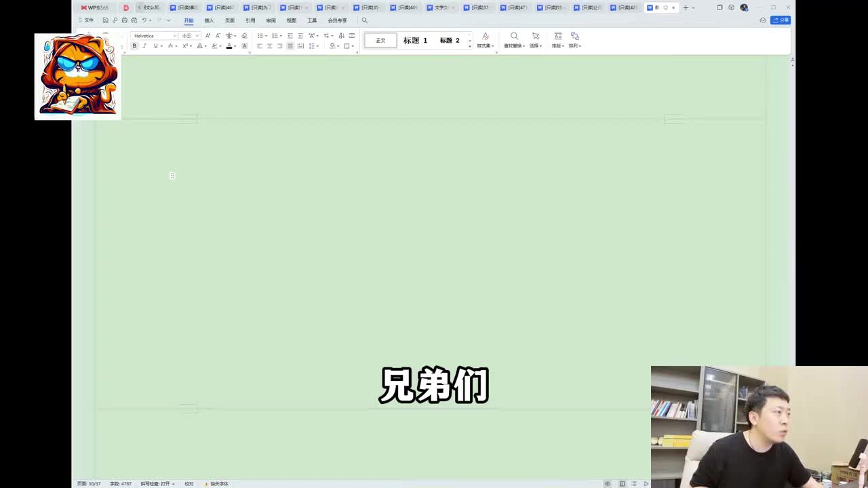Open the 查找替换 find and replace tool
Image resolution: width=868 pixels, height=488 pixels.
tap(514, 40)
